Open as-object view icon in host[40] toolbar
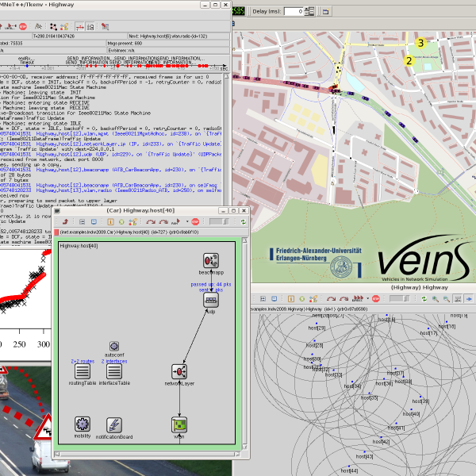 tap(82, 221)
